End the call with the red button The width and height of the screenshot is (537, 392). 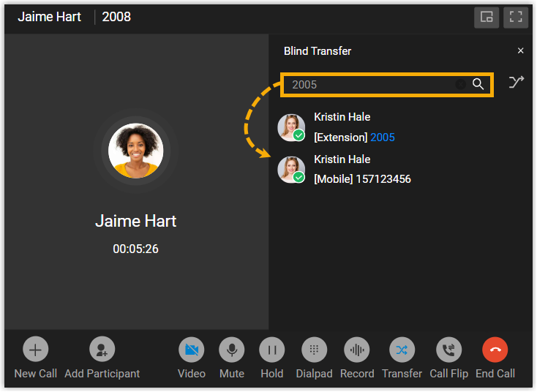(x=495, y=350)
